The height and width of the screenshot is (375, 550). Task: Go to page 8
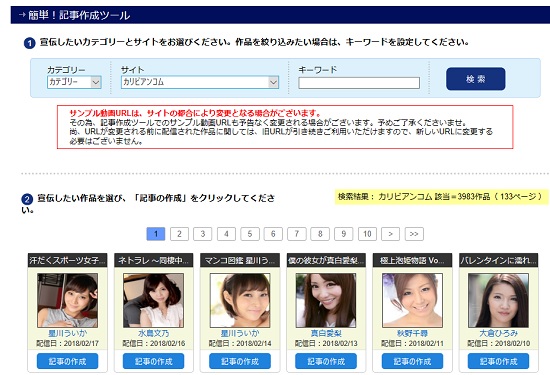[320, 234]
